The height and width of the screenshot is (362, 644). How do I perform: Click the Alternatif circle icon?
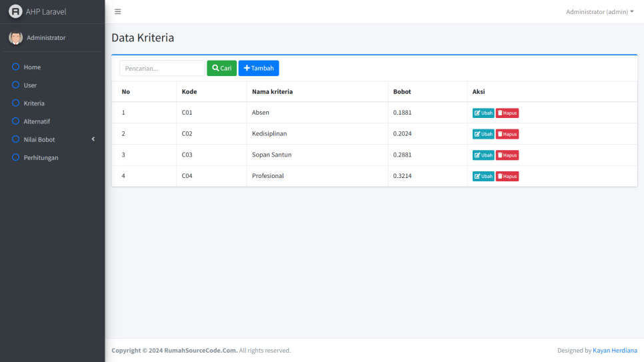click(15, 121)
